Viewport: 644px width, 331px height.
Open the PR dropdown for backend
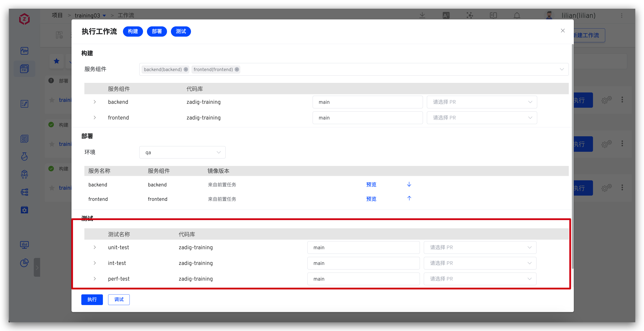coord(482,102)
